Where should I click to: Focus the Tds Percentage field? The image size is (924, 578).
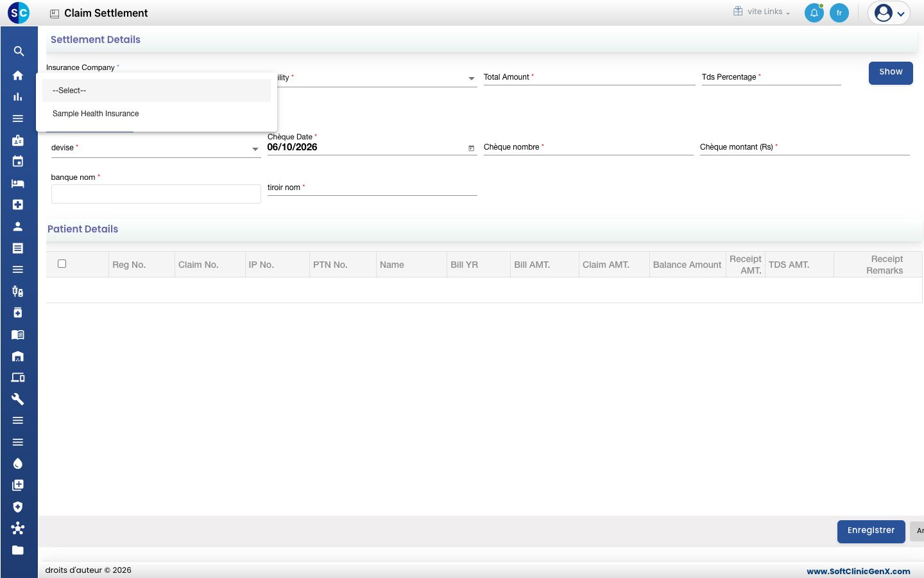[x=771, y=78]
